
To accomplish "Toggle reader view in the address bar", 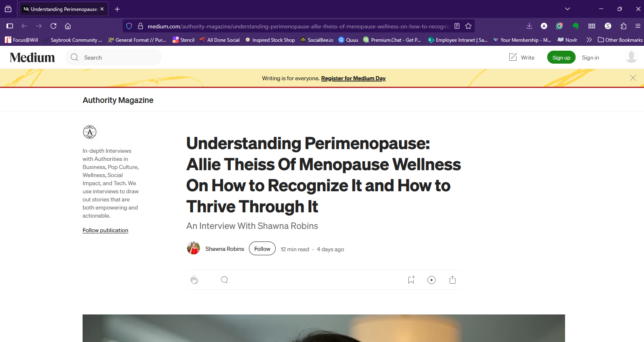I will coord(457,26).
